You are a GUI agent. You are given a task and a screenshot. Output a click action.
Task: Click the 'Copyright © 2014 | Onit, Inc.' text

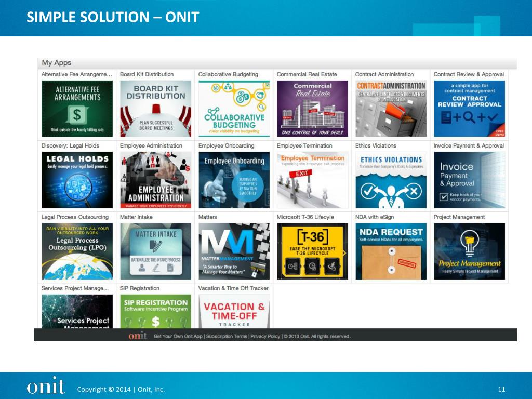121,389
